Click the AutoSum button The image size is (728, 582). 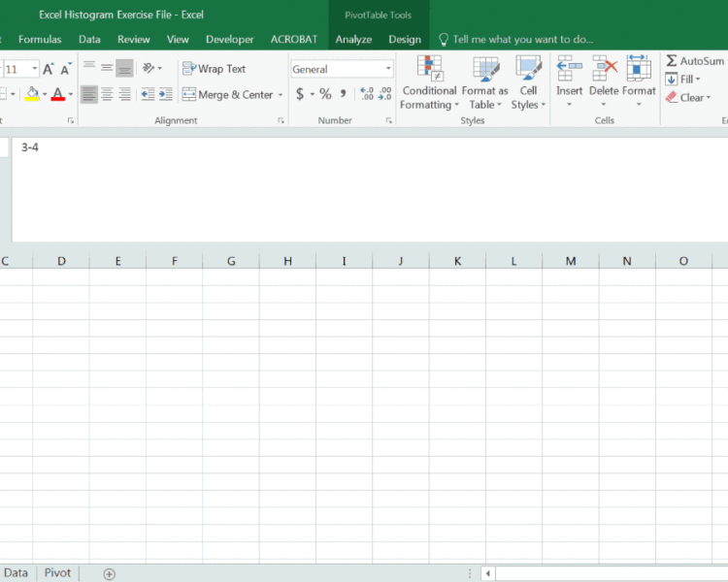click(x=694, y=61)
